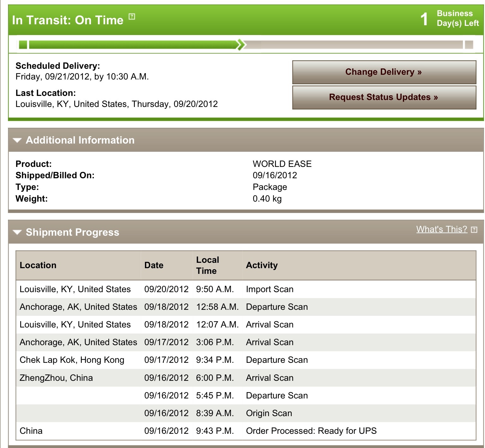Collapse the Shipment Progress section
This screenshot has width=485, height=448.
17,233
